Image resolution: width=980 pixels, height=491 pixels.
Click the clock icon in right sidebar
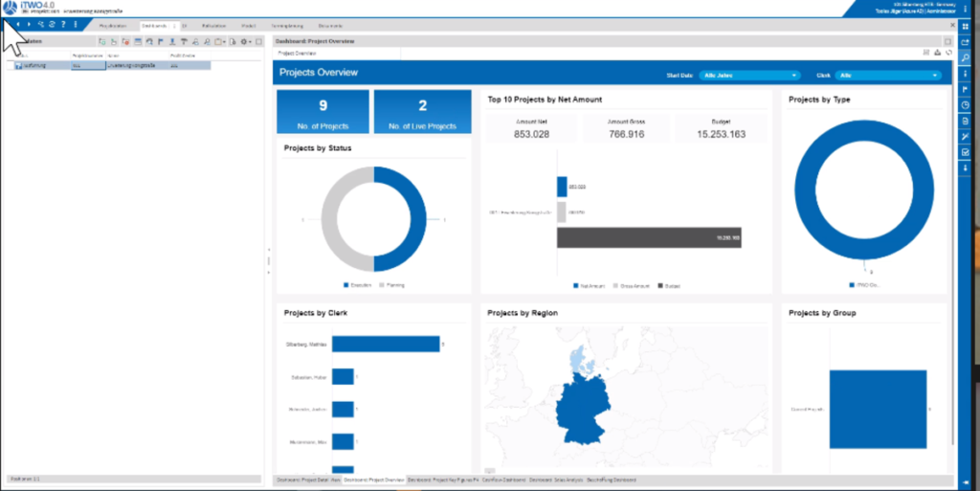966,105
